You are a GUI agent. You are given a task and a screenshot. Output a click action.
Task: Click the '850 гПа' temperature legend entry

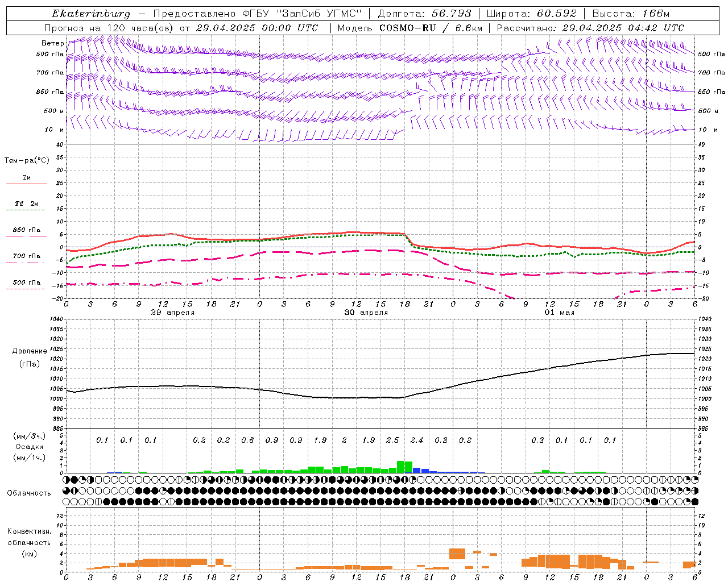tap(26, 230)
